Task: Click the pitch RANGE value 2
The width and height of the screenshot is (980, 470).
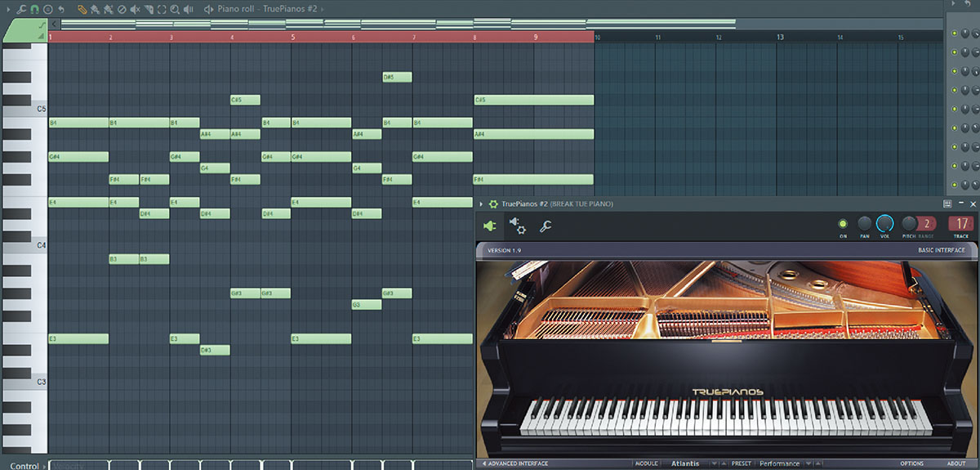Action: [926, 223]
